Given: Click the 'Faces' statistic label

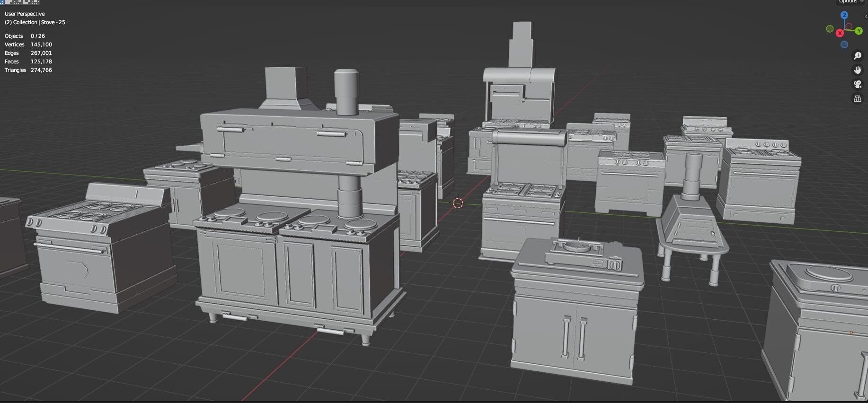Looking at the screenshot, I should [x=12, y=61].
